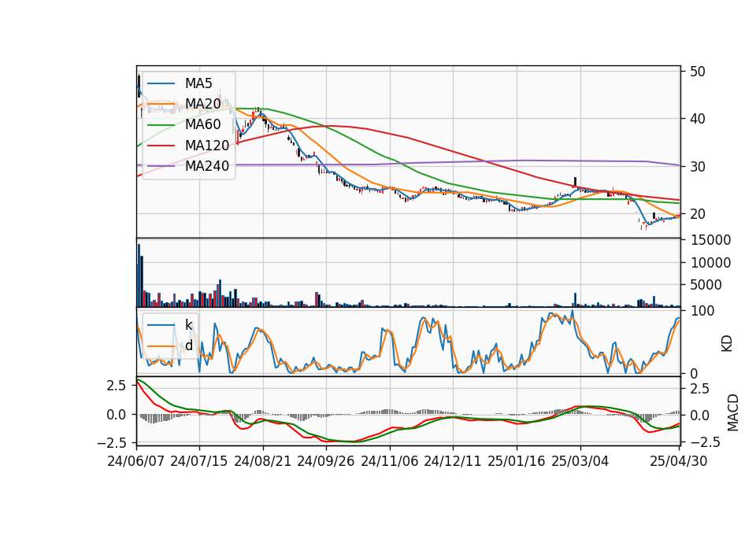The height and width of the screenshot is (543, 756).
Task: Click the MACD axis title
Action: [733, 413]
